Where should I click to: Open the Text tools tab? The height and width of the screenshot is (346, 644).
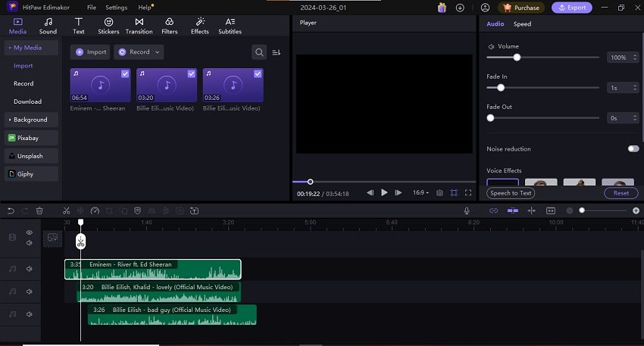tap(79, 26)
